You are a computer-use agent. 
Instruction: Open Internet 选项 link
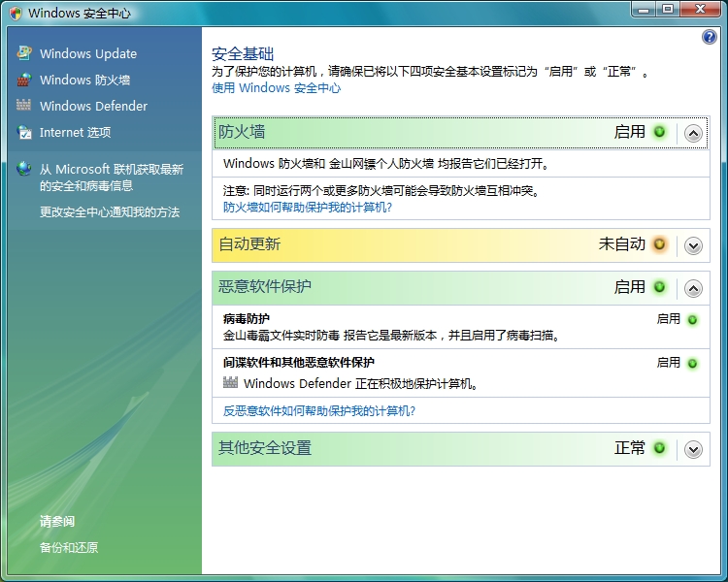pos(75,133)
